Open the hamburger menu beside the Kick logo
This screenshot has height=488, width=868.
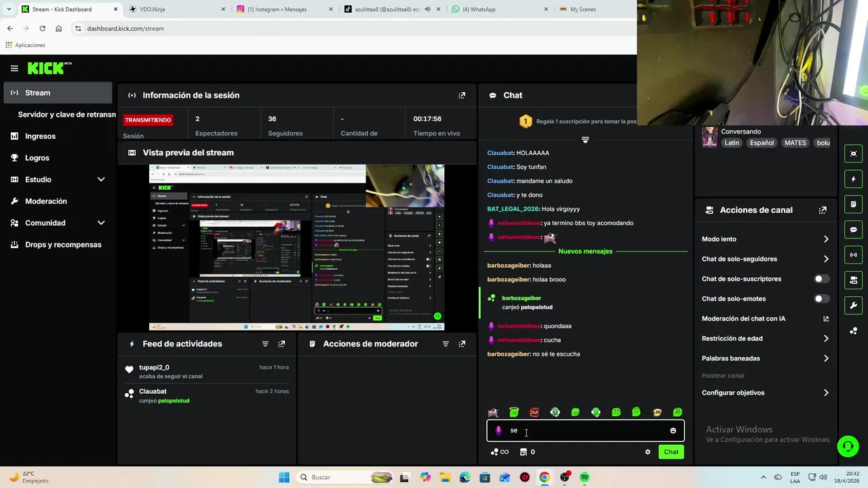point(14,68)
